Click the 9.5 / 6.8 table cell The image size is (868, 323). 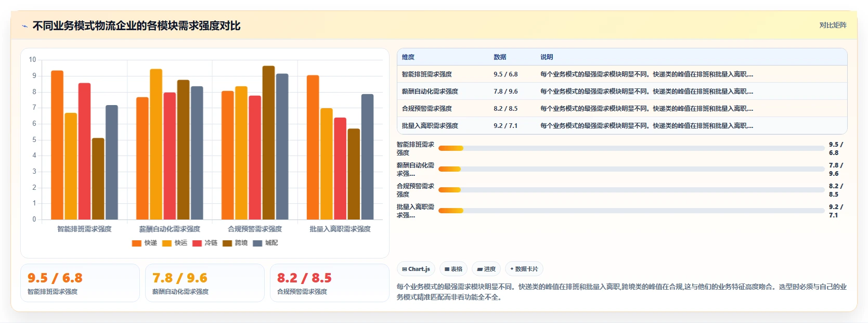(506, 74)
